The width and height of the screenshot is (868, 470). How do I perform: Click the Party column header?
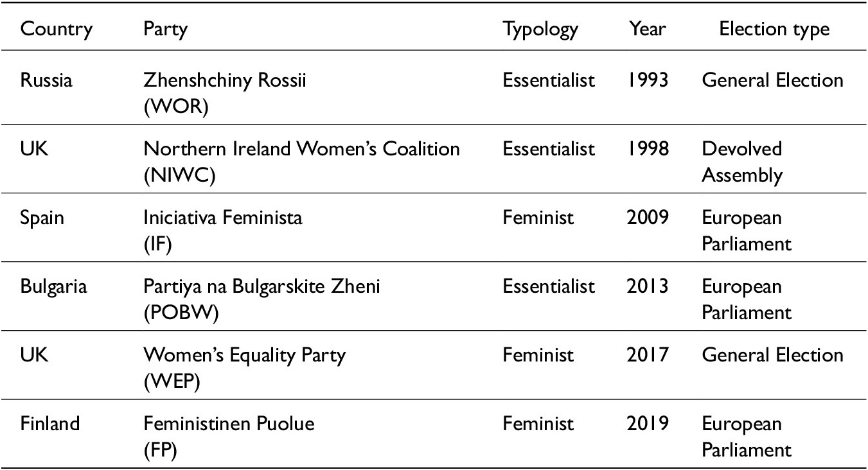tap(165, 29)
